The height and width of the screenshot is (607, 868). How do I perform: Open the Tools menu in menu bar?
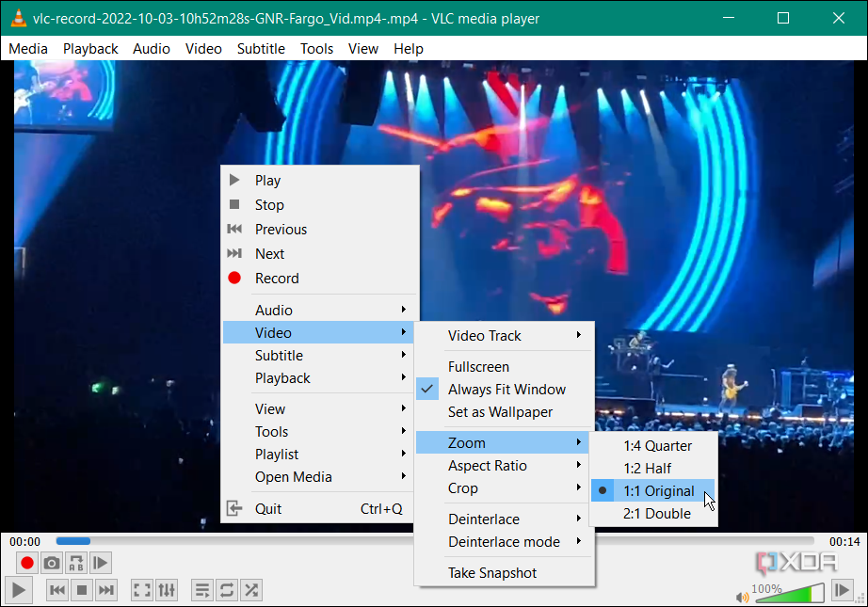[x=316, y=49]
